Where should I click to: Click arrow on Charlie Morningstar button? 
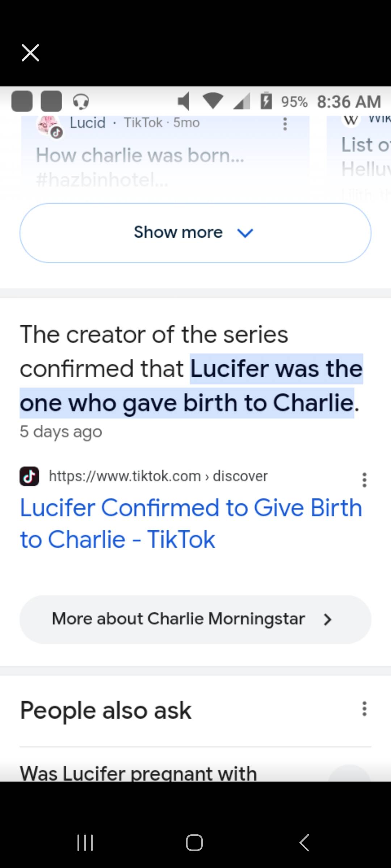pyautogui.click(x=327, y=620)
